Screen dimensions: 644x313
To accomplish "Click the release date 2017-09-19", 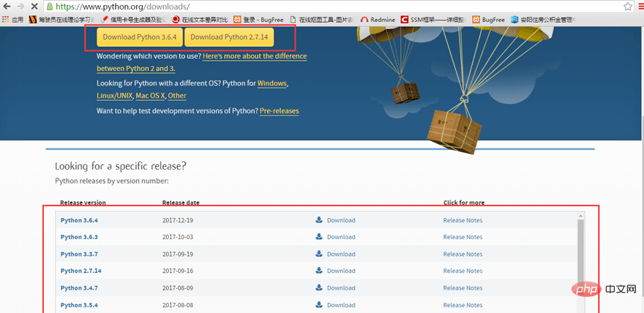I will tap(177, 254).
